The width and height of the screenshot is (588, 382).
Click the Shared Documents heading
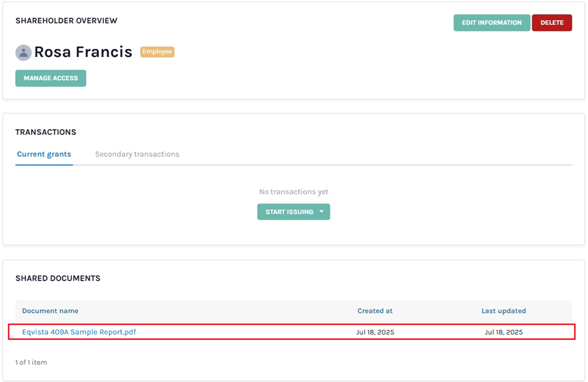coord(58,279)
